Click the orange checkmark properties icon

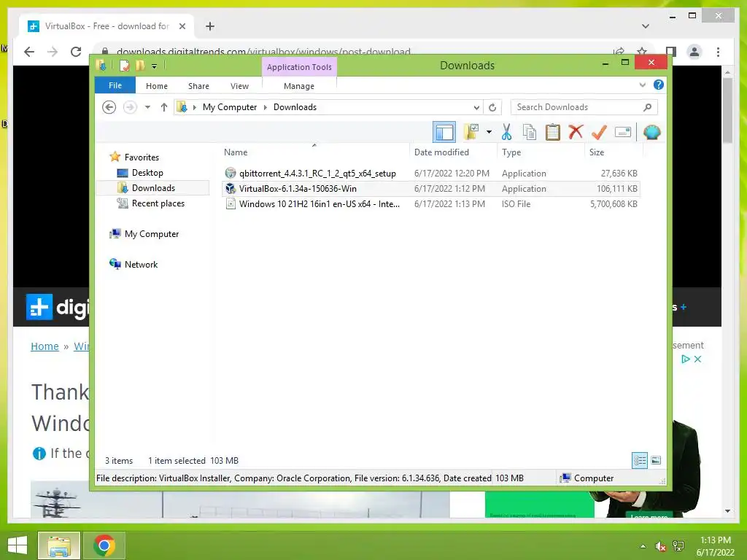click(x=599, y=132)
